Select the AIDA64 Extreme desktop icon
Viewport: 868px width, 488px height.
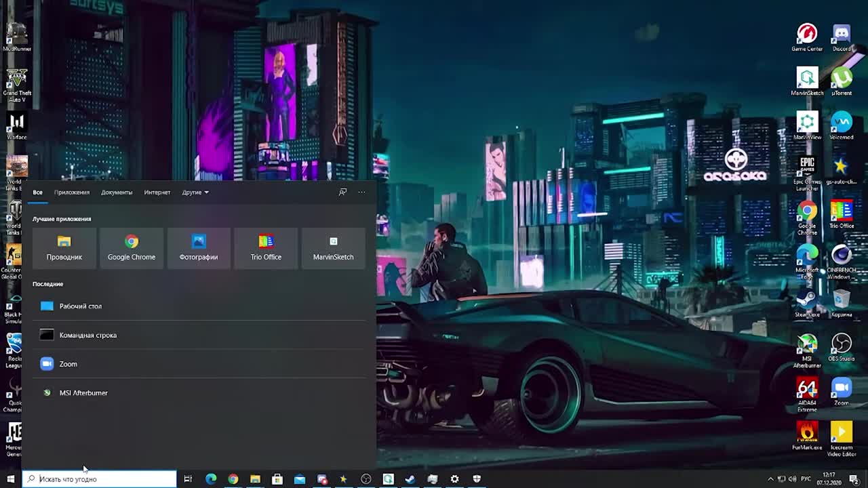[x=807, y=394]
